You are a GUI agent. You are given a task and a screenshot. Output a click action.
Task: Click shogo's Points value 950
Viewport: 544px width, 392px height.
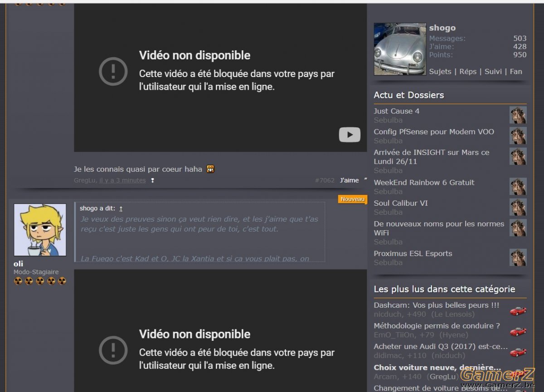click(x=520, y=55)
